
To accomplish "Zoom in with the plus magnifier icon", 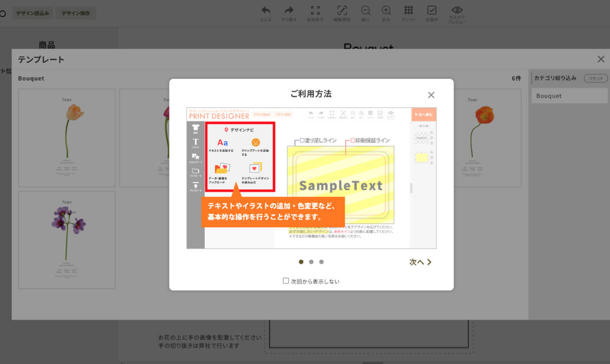I will coord(386,11).
